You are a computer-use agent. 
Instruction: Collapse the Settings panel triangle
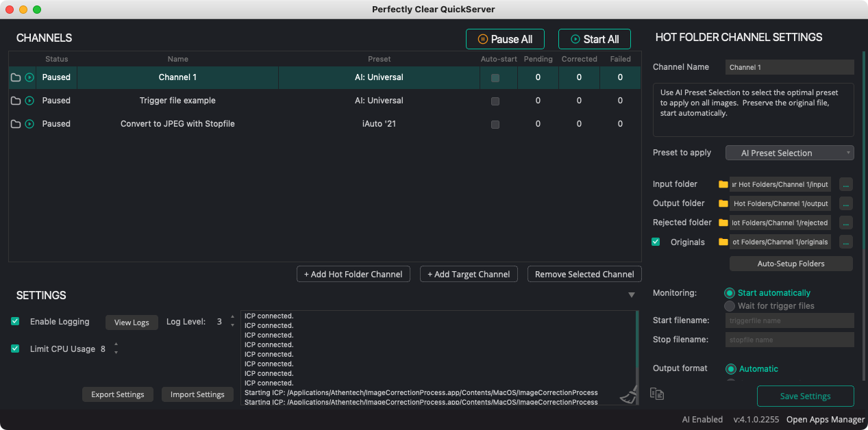click(x=631, y=295)
